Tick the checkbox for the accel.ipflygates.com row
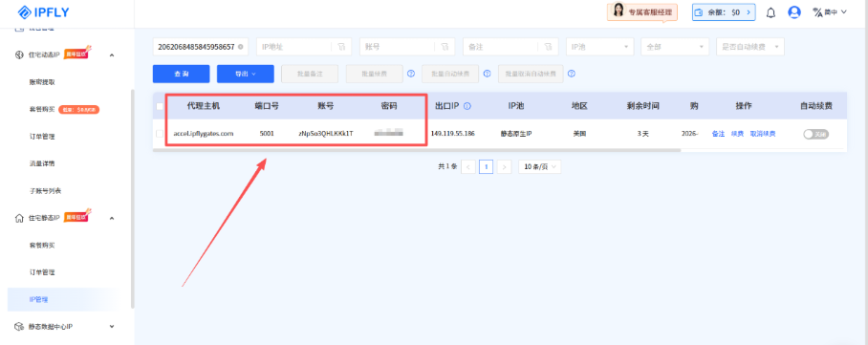This screenshot has height=345, width=868. click(x=160, y=134)
